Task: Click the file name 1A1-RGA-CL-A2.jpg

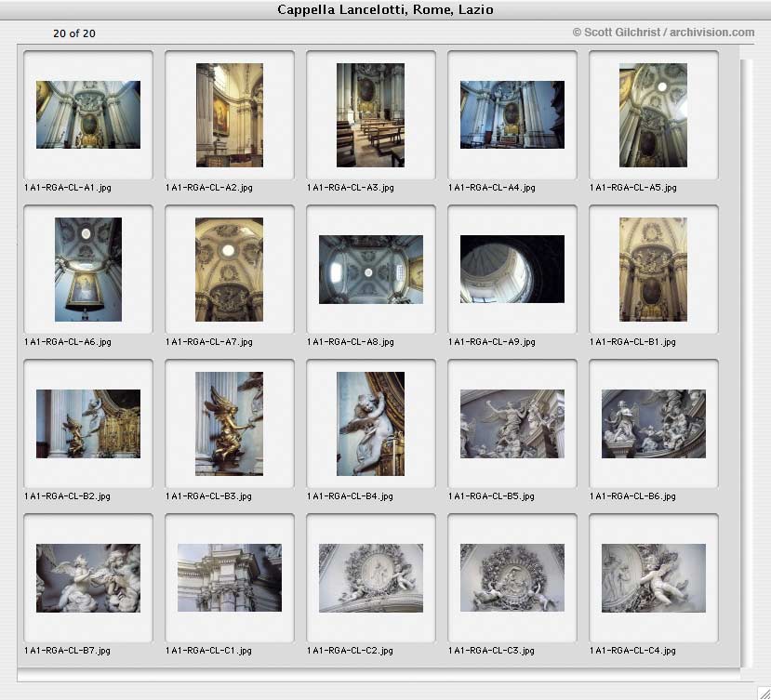Action: 209,188
